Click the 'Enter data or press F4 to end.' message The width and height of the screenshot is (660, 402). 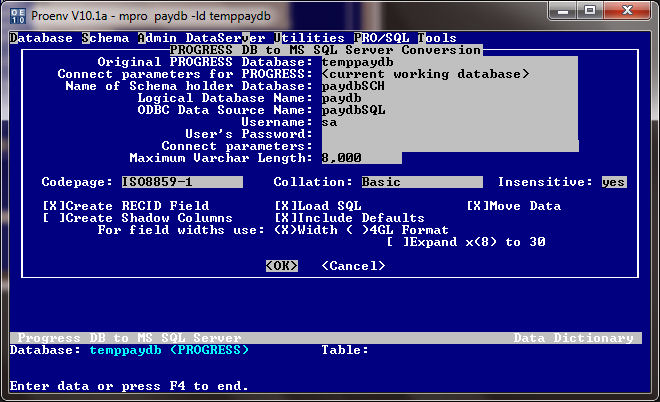click(129, 386)
